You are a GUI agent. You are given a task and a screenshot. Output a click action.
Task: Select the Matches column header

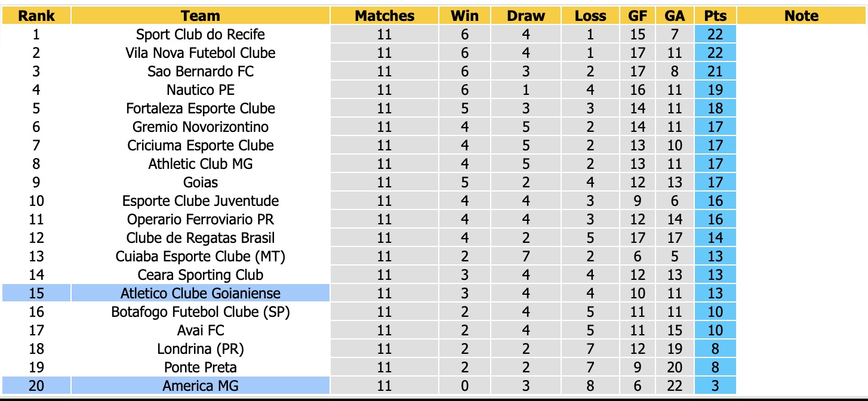384,16
